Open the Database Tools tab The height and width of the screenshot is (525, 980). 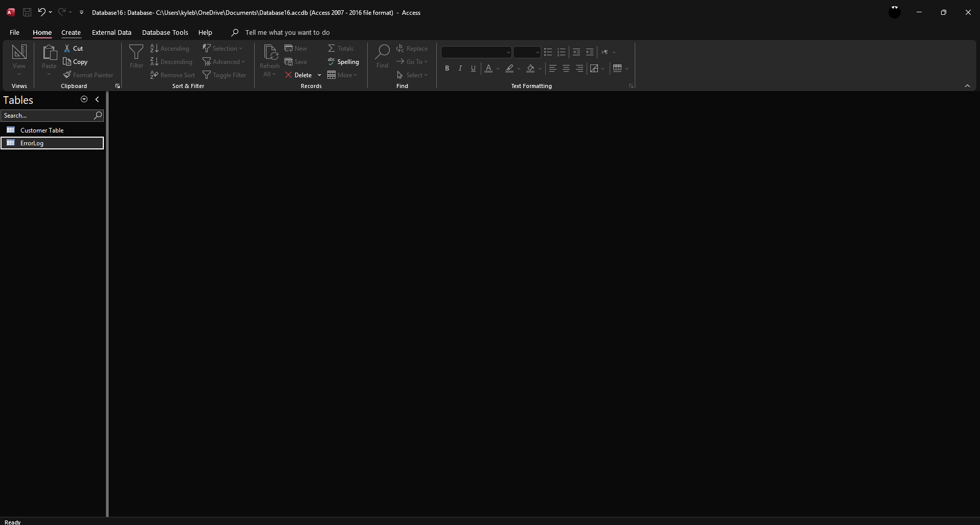(x=165, y=32)
